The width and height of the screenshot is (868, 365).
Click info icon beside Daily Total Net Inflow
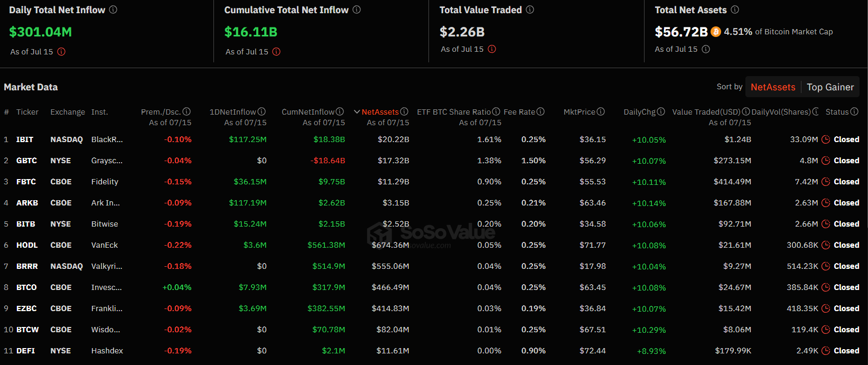tap(113, 10)
